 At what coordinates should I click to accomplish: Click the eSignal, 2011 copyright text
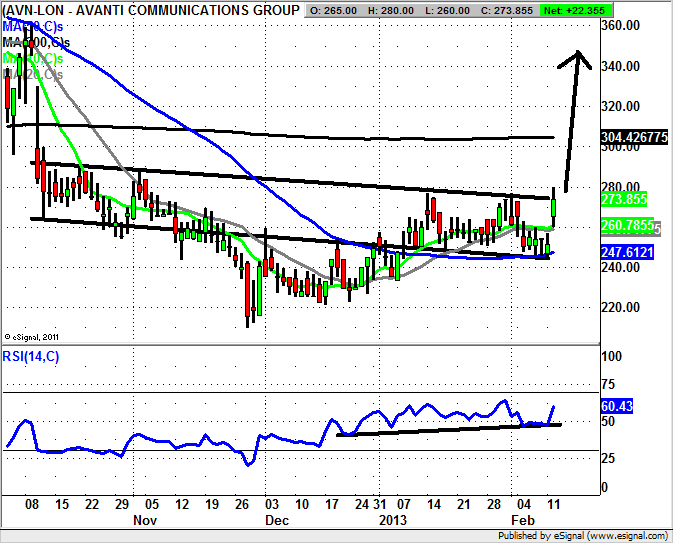click(31, 337)
